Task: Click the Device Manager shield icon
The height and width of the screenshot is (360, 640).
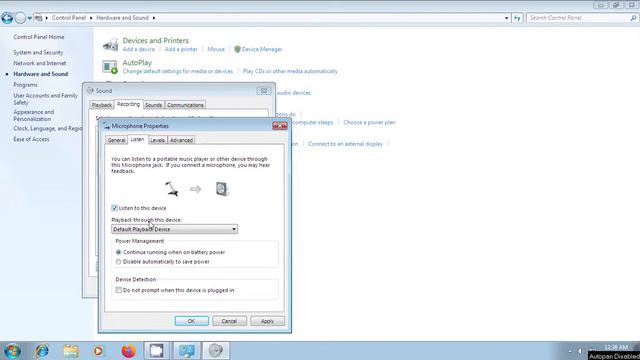Action: coord(237,49)
